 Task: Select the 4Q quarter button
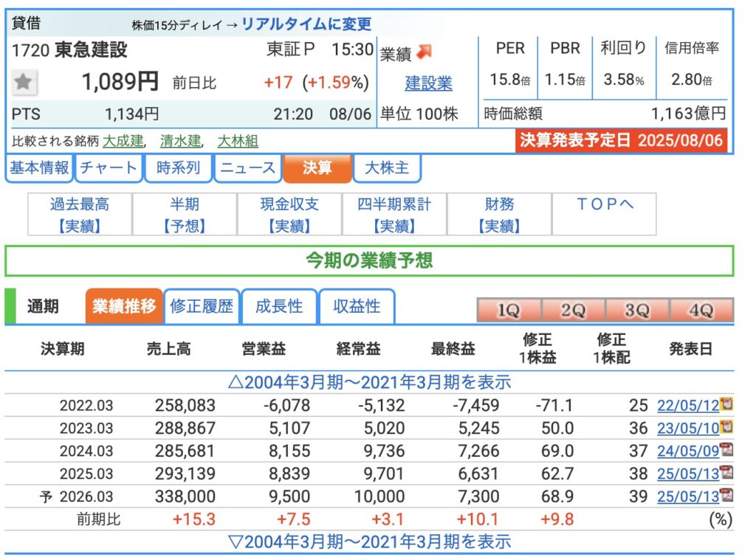click(x=701, y=310)
